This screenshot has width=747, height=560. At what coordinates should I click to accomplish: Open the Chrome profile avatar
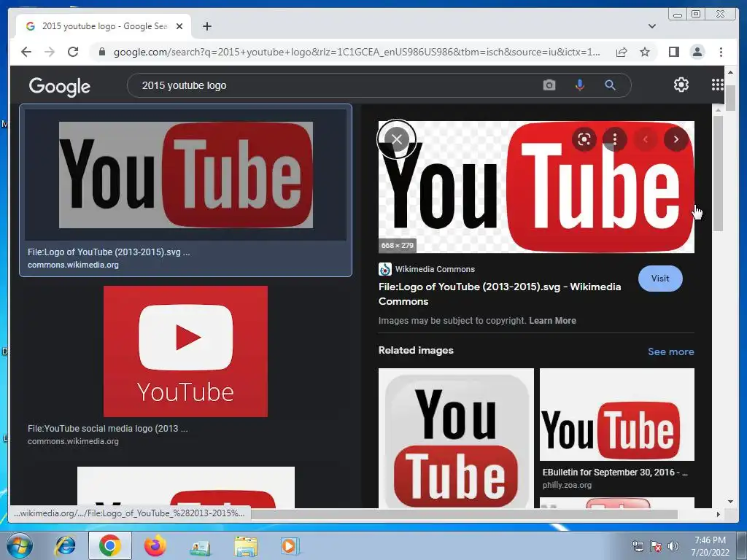pos(697,52)
